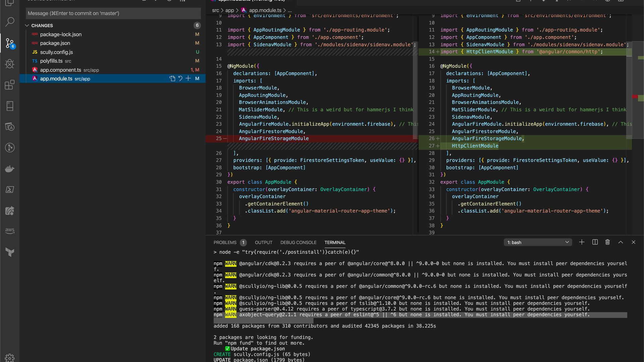The width and height of the screenshot is (644, 362).
Task: Click Open File icon on app.module.ts row
Action: click(172, 78)
